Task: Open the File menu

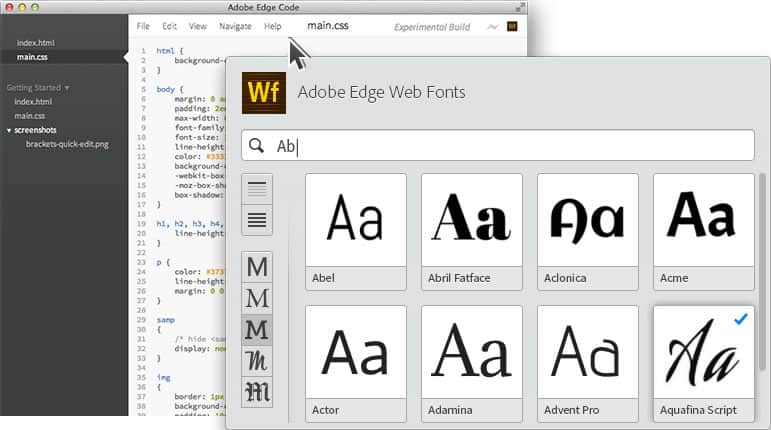Action: click(x=143, y=26)
